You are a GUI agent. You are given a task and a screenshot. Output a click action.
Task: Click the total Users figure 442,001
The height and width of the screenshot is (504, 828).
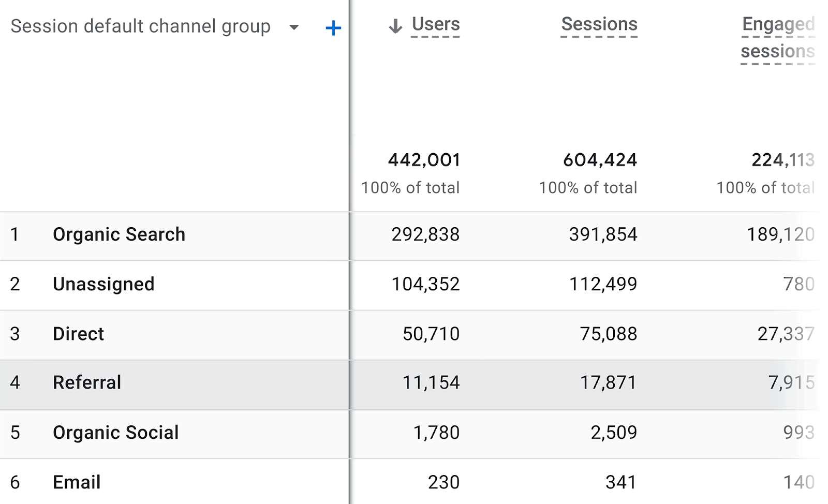tap(424, 160)
